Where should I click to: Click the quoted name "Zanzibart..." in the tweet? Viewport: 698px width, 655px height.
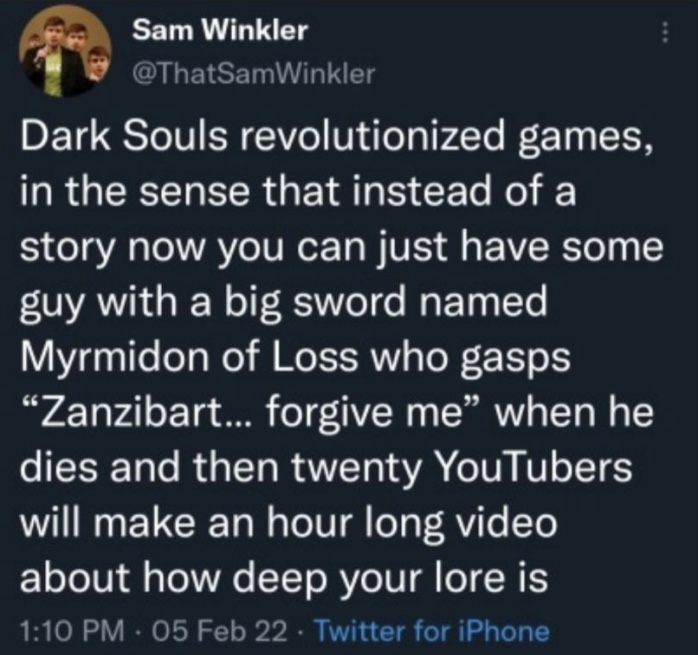(139, 412)
